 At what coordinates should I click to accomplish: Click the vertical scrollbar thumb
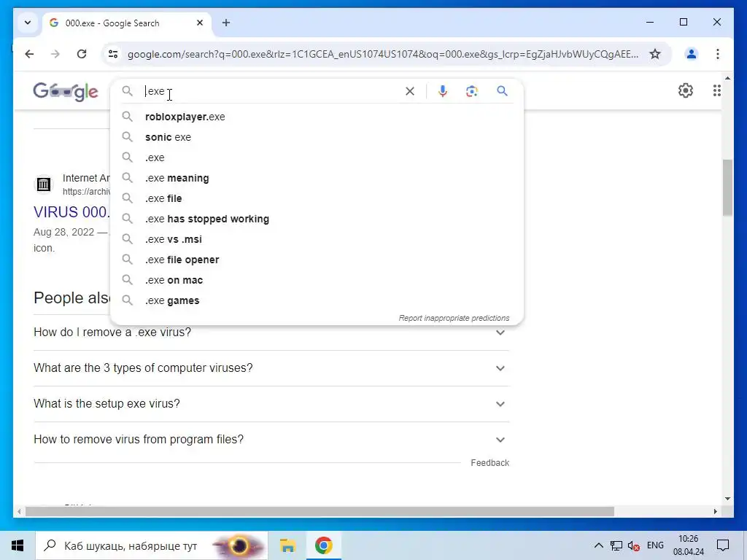coord(727,187)
